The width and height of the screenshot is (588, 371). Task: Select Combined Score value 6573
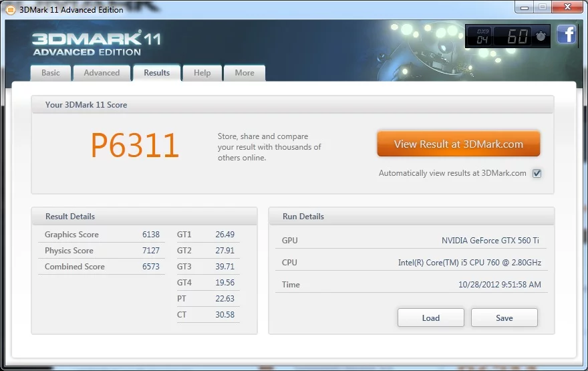point(151,267)
